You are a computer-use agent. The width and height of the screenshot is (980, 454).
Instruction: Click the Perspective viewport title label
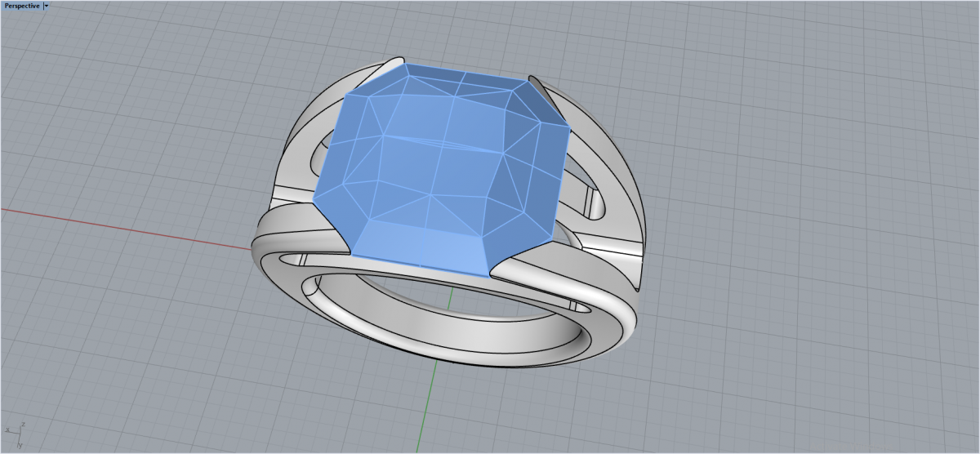pyautogui.click(x=22, y=6)
